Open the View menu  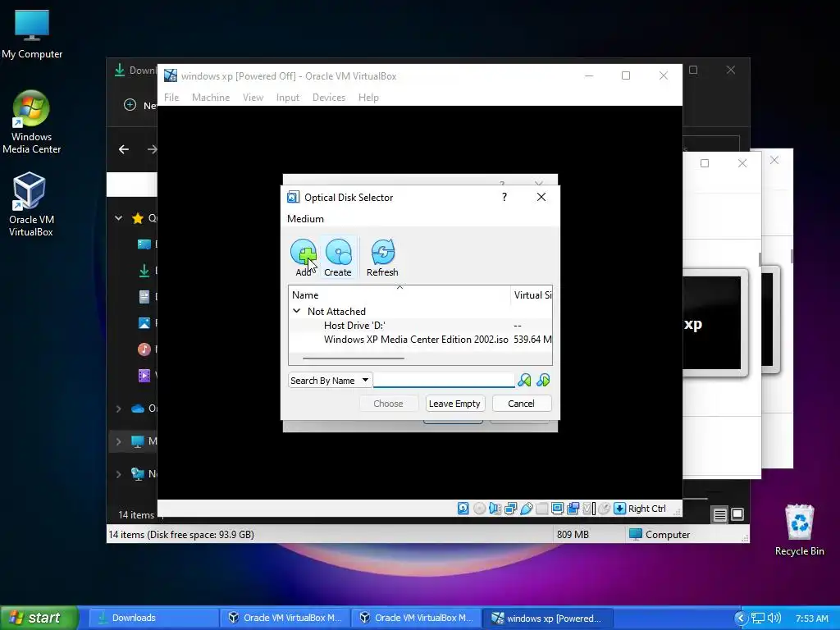(253, 98)
